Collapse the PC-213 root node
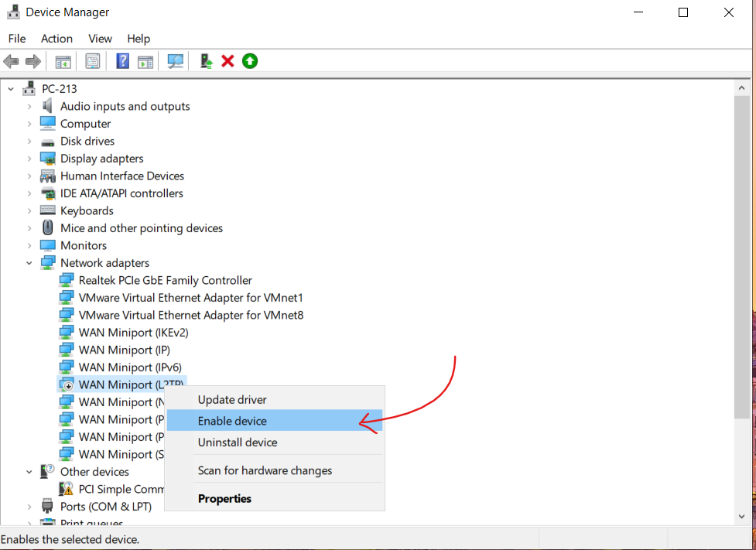756x550 pixels. point(11,89)
